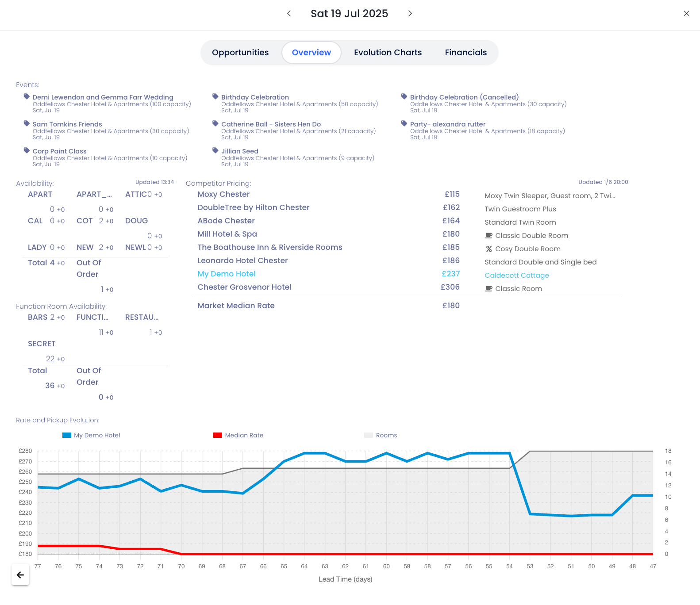The width and height of the screenshot is (700, 605).
Task: Close the date overview panel
Action: point(686,13)
